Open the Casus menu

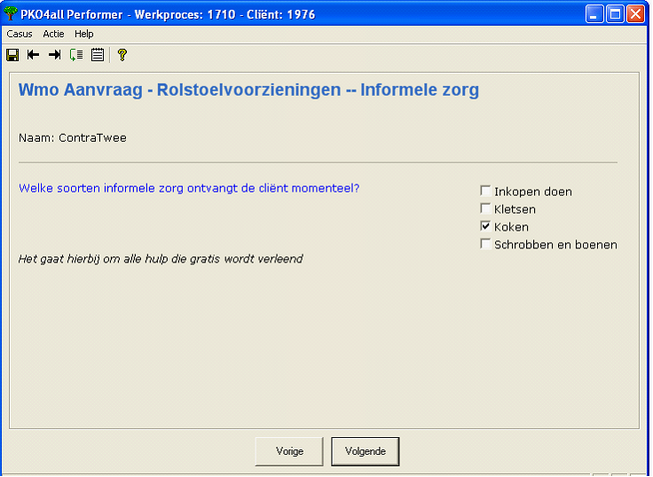pos(19,34)
